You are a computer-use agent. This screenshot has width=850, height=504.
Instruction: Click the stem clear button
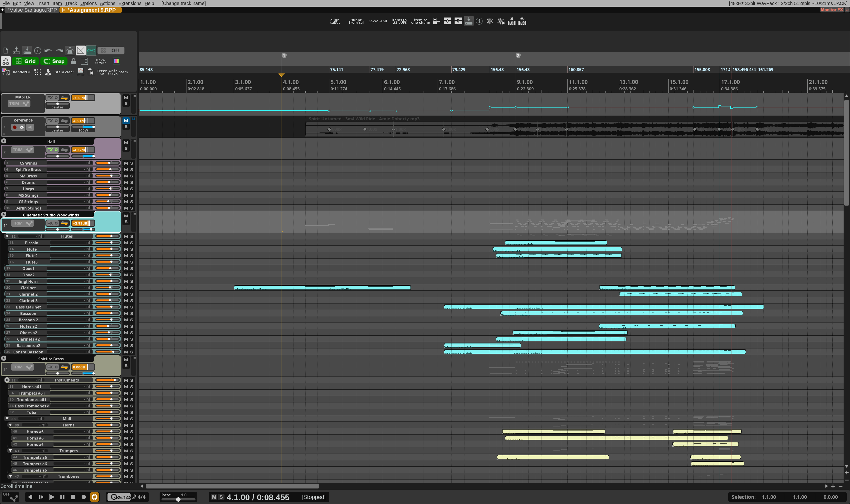coord(64,72)
